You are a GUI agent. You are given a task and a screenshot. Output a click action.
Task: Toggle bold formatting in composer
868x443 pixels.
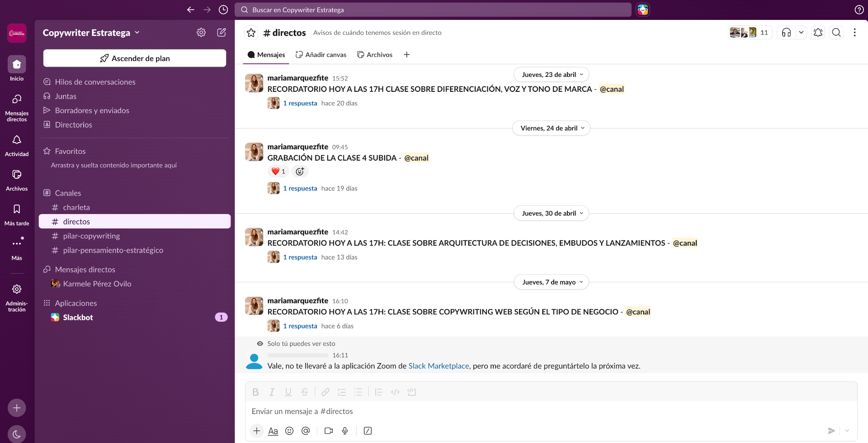[x=255, y=392]
